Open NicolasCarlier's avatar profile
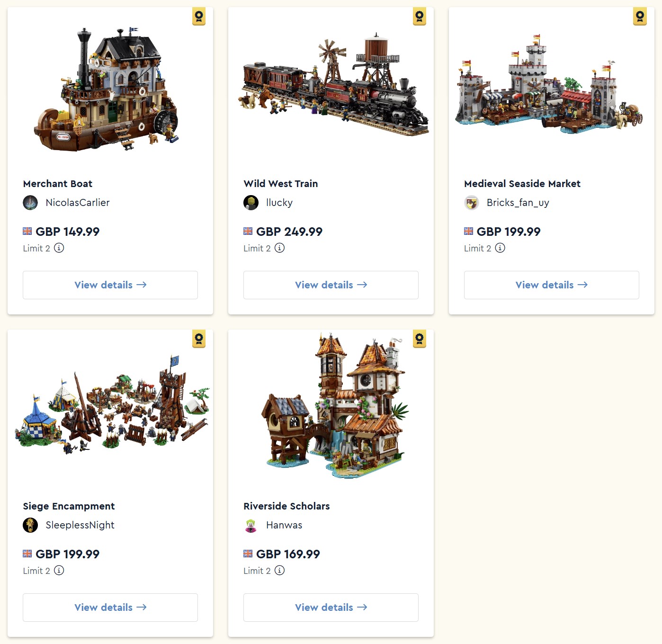The height and width of the screenshot is (644, 662). [x=30, y=203]
